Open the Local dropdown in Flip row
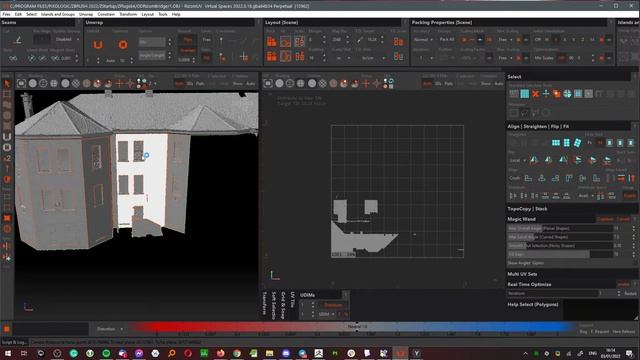 pyautogui.click(x=517, y=160)
